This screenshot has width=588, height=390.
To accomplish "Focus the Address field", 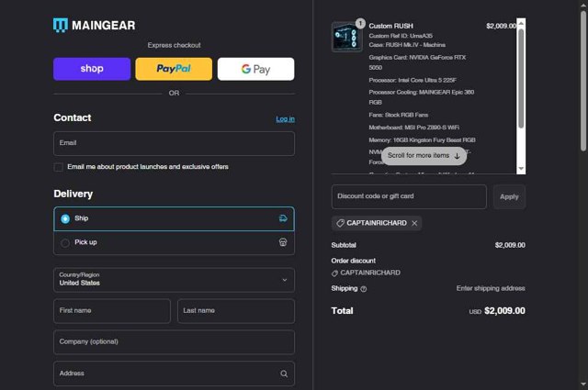I will point(174,373).
